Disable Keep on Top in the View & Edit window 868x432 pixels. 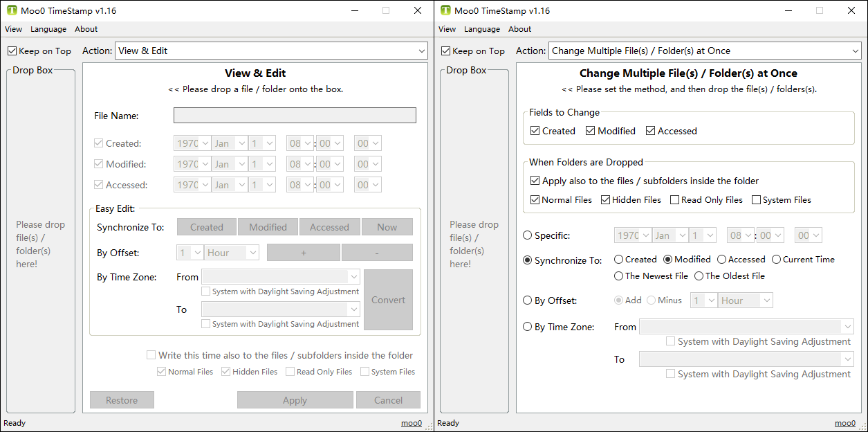pyautogui.click(x=11, y=51)
